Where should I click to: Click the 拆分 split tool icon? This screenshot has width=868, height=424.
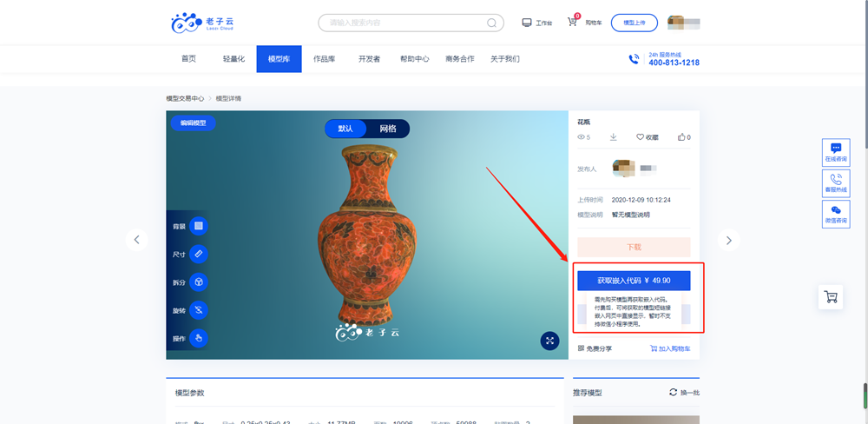click(199, 282)
